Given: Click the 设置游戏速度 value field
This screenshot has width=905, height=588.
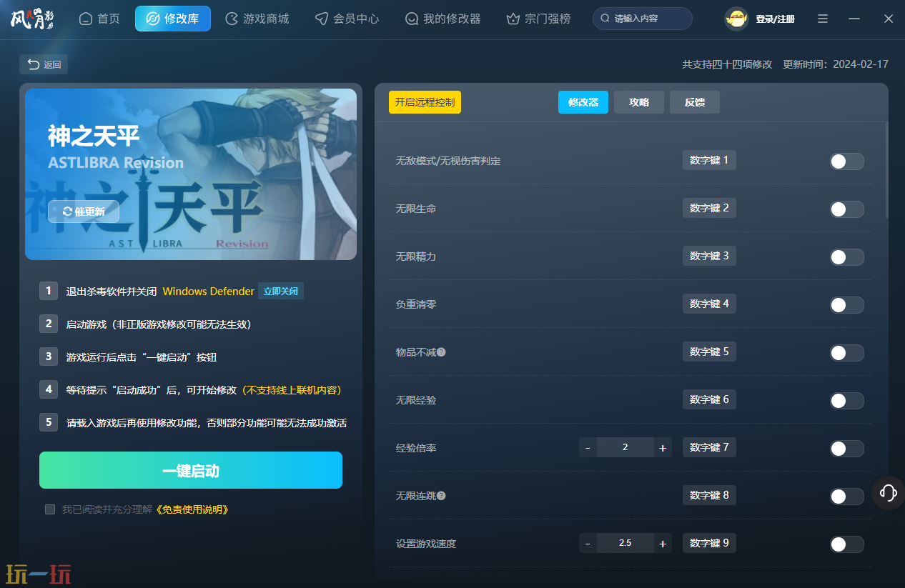Looking at the screenshot, I should 625,543.
